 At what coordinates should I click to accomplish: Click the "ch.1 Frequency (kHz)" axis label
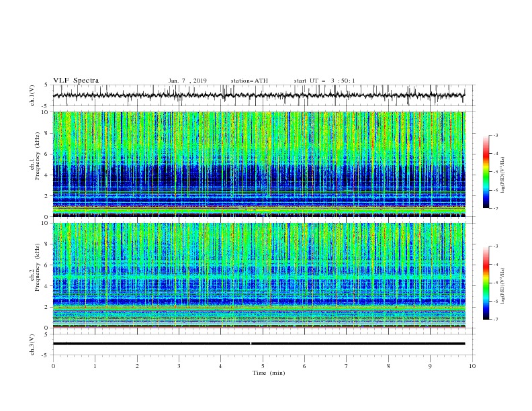[x=35, y=156]
